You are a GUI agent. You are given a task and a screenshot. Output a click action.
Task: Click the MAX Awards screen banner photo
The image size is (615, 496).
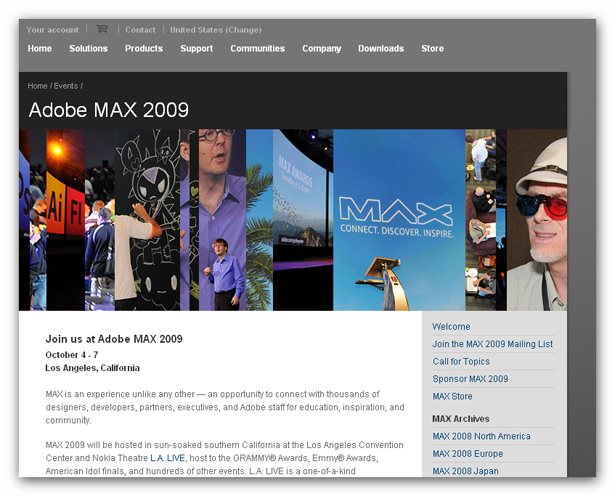tap(303, 220)
